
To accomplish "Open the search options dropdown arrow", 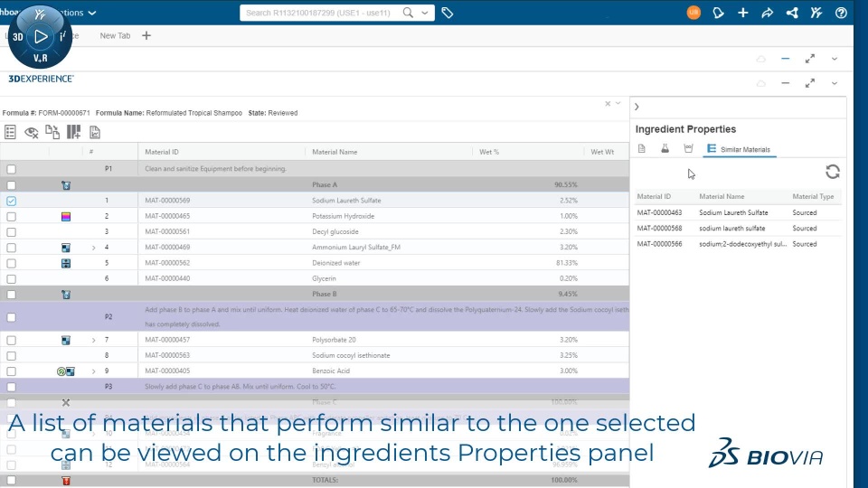I will (x=425, y=13).
